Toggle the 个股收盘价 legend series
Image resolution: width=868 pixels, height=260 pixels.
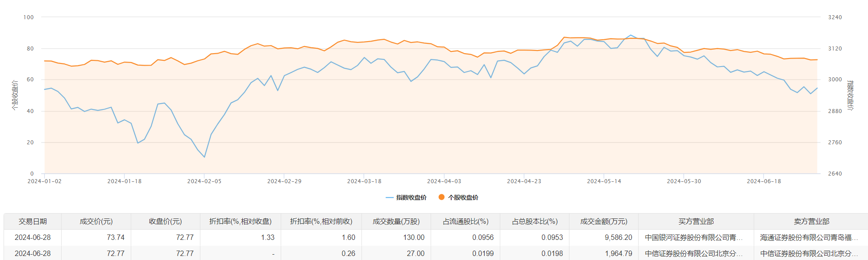[463, 197]
